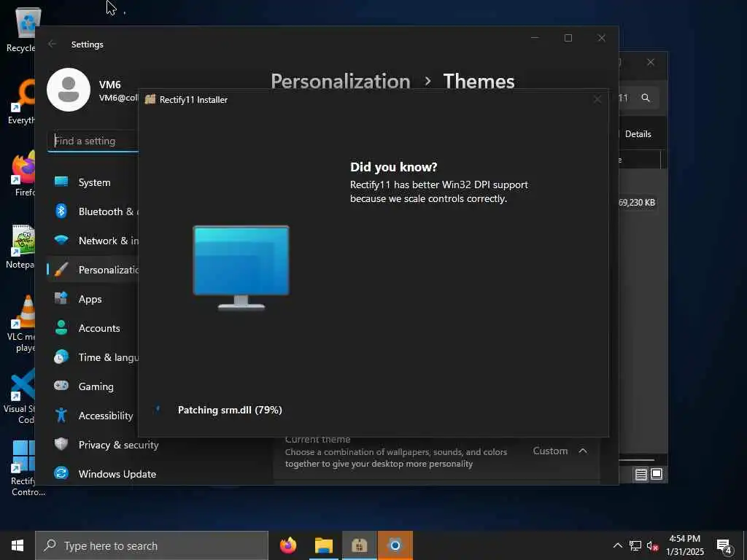Click the taskbar search box
Image resolution: width=747 pixels, height=560 pixels.
(x=152, y=545)
